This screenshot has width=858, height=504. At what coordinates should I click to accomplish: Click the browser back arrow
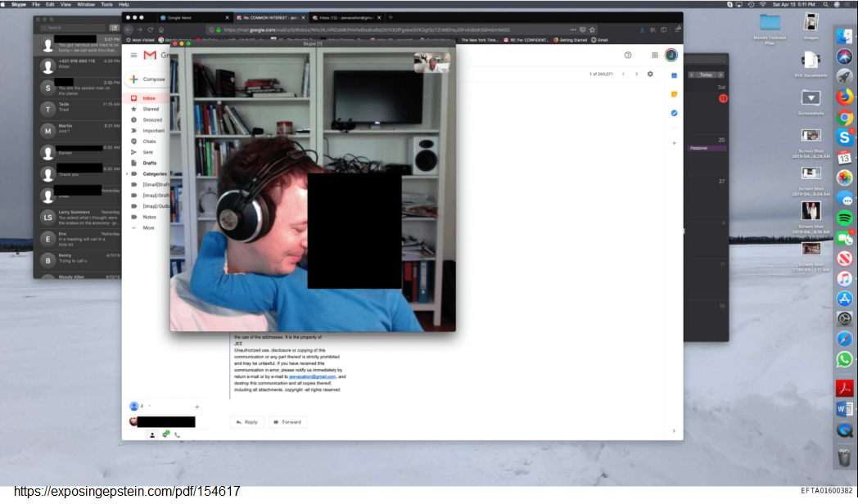pos(129,30)
